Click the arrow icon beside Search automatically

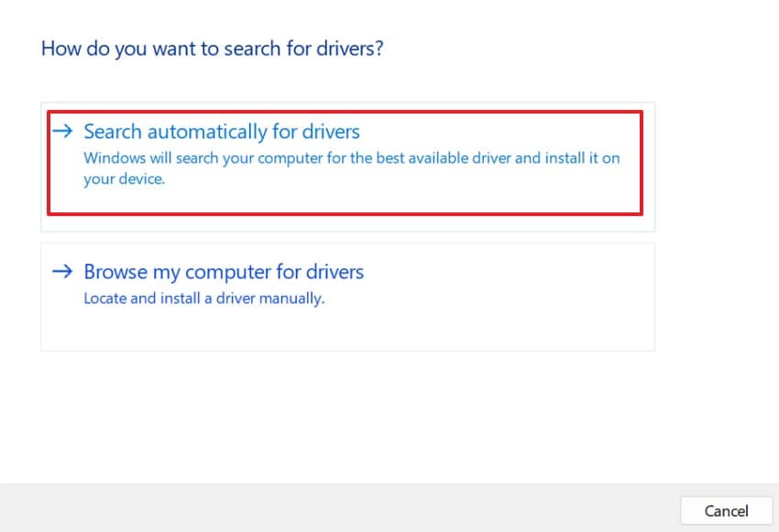click(x=63, y=131)
